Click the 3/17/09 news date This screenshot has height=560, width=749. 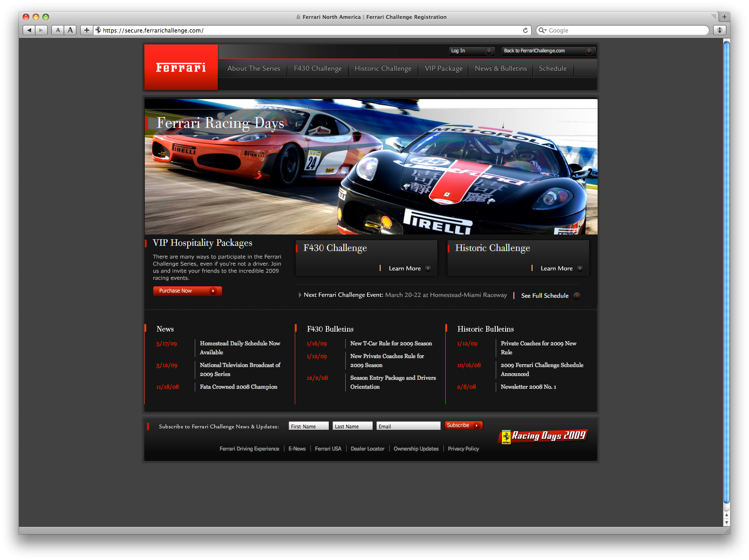(166, 344)
